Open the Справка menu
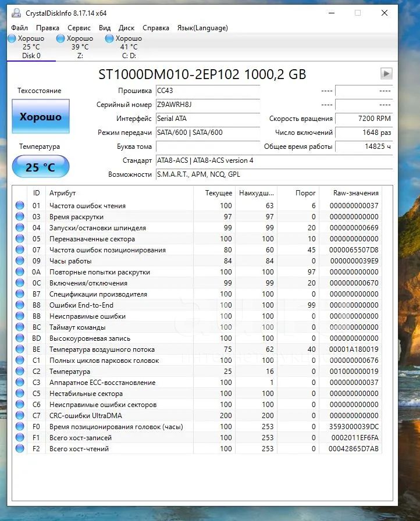 (156, 28)
